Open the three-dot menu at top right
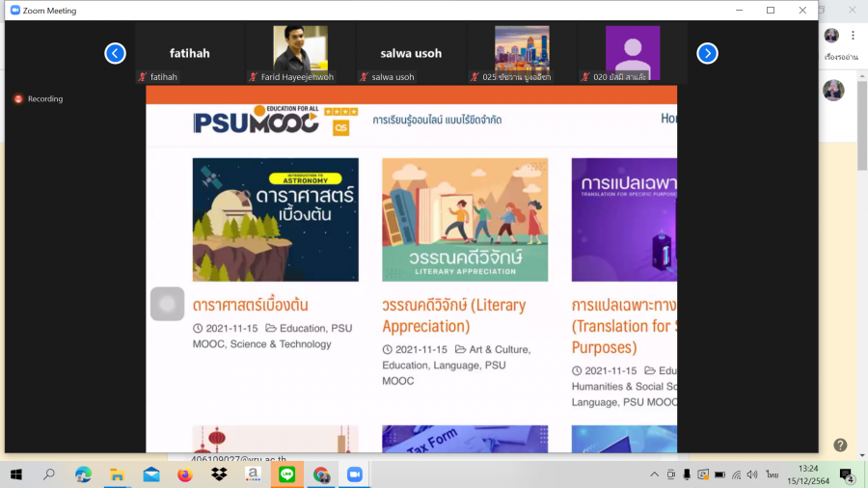868x488 pixels. 853,36
